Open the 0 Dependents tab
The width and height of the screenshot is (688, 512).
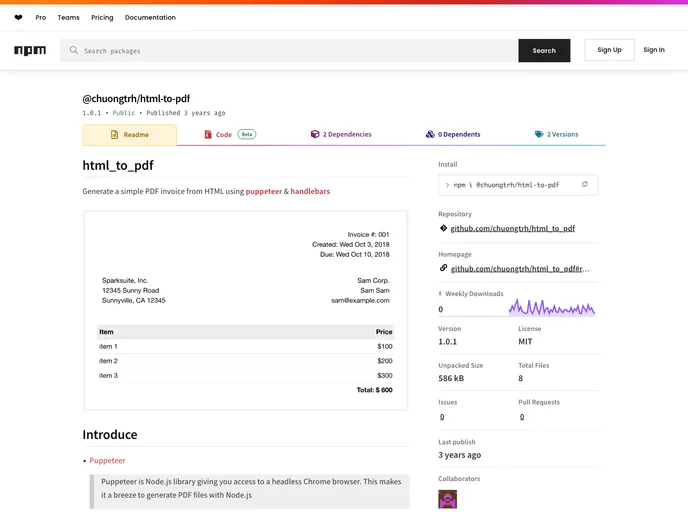coord(453,134)
